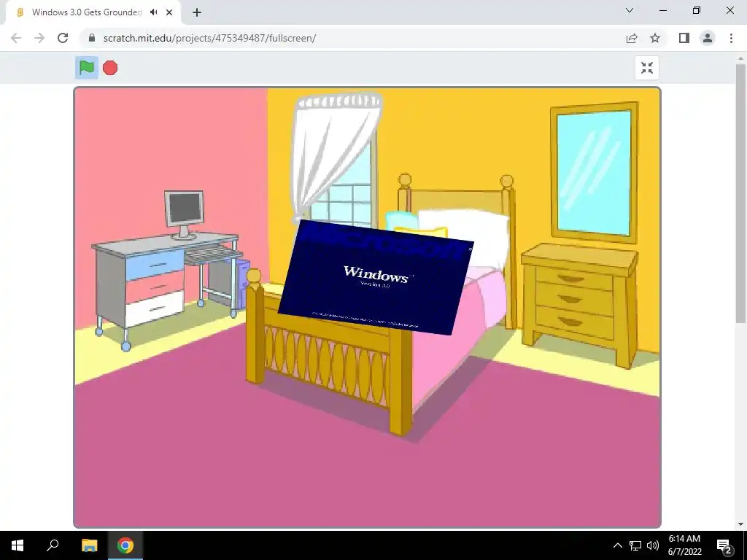747x560 pixels.
Task: Exit fullscreen mode via collapse icon
Action: pos(647,68)
